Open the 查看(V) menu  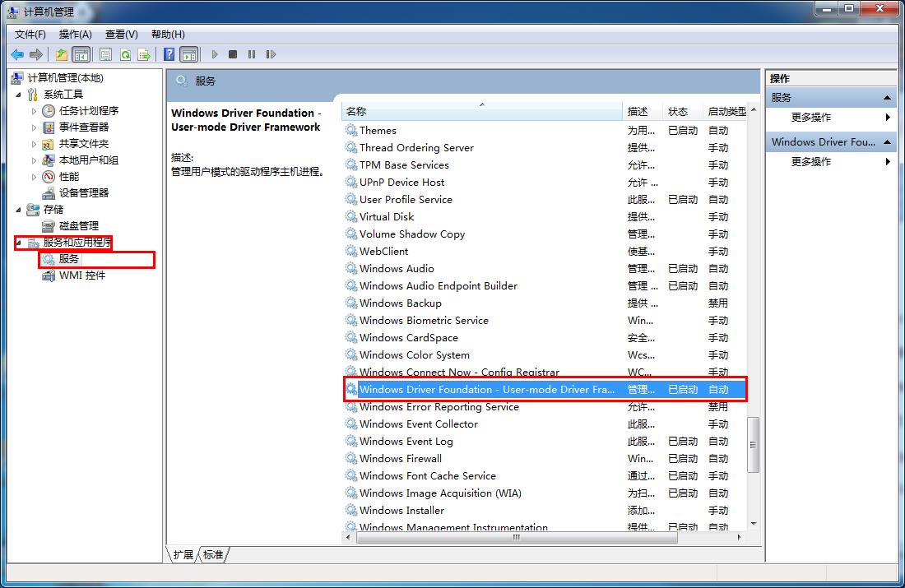pyautogui.click(x=119, y=34)
